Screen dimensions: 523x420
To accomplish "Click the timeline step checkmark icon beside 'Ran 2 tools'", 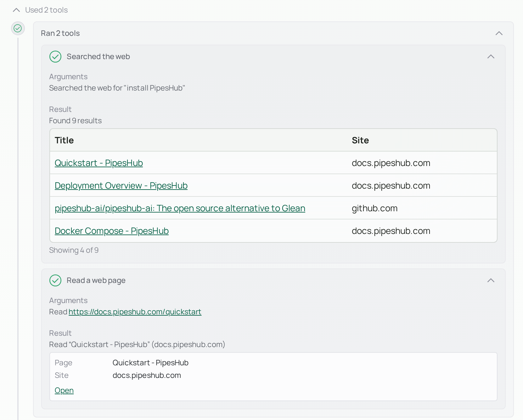I will [x=18, y=28].
